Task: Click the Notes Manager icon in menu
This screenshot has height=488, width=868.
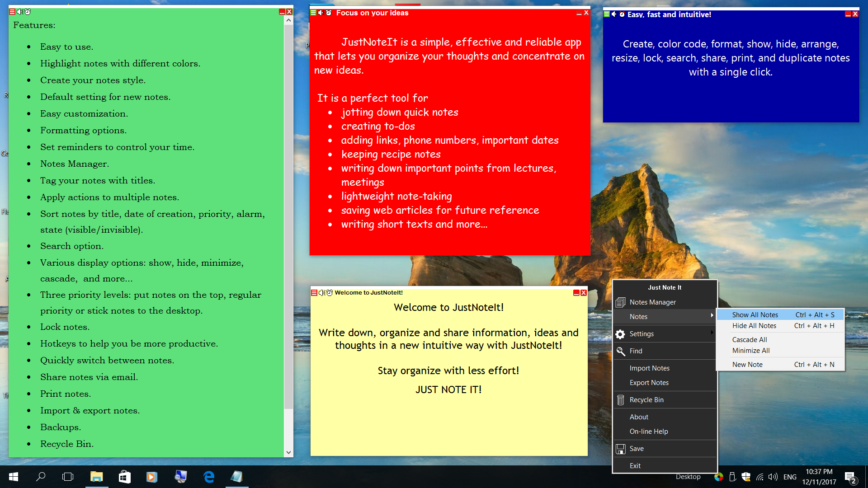Action: coord(621,302)
